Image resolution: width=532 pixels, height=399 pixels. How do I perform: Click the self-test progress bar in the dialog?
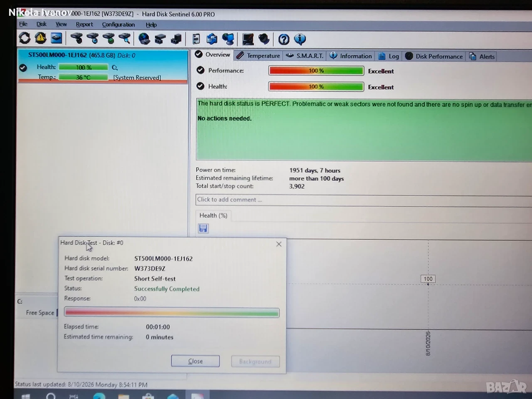click(172, 313)
